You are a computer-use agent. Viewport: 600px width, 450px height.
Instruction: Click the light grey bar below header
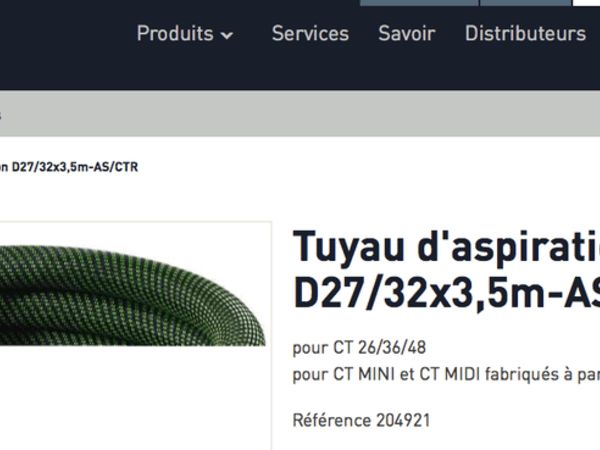(300, 113)
